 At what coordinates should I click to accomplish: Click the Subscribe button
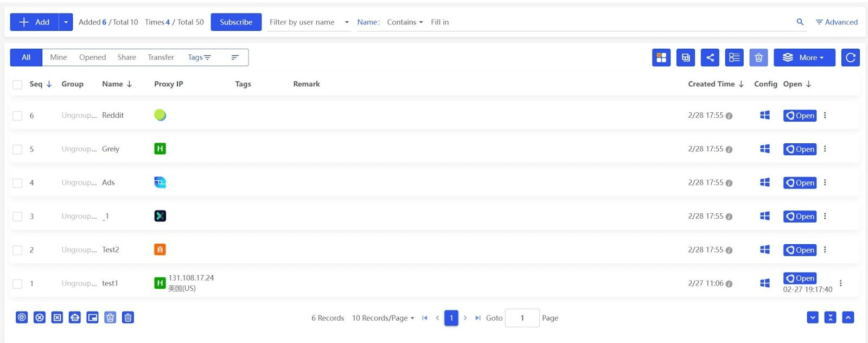coord(236,22)
